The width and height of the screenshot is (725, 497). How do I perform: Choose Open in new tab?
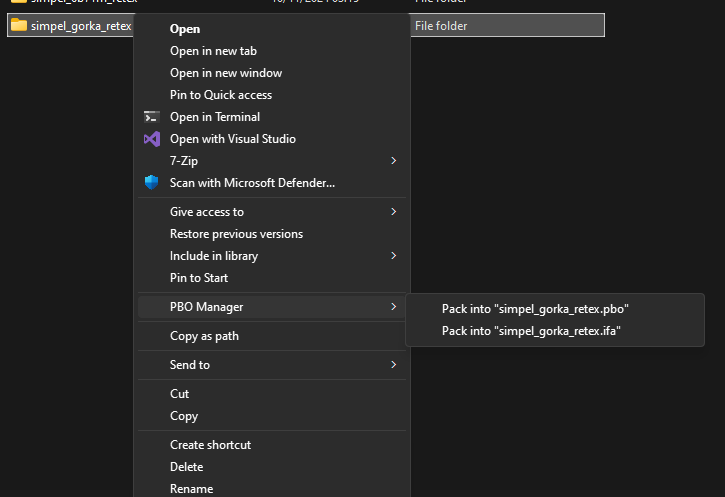pyautogui.click(x=213, y=51)
